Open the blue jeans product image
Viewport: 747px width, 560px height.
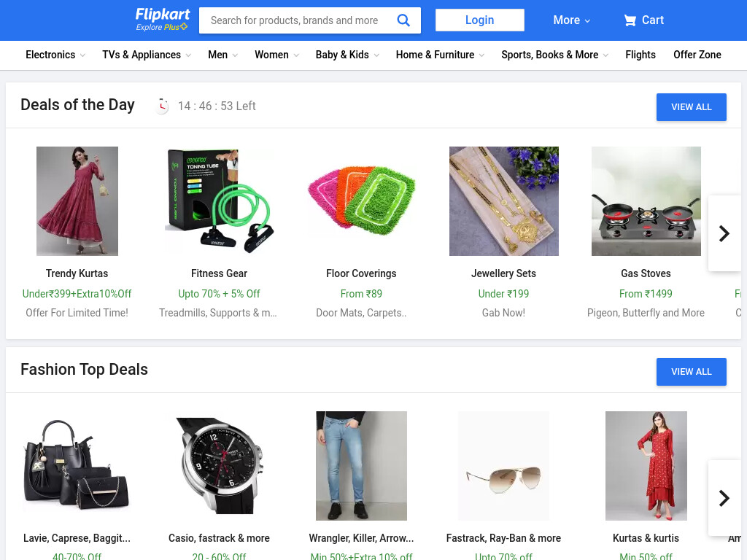click(362, 466)
